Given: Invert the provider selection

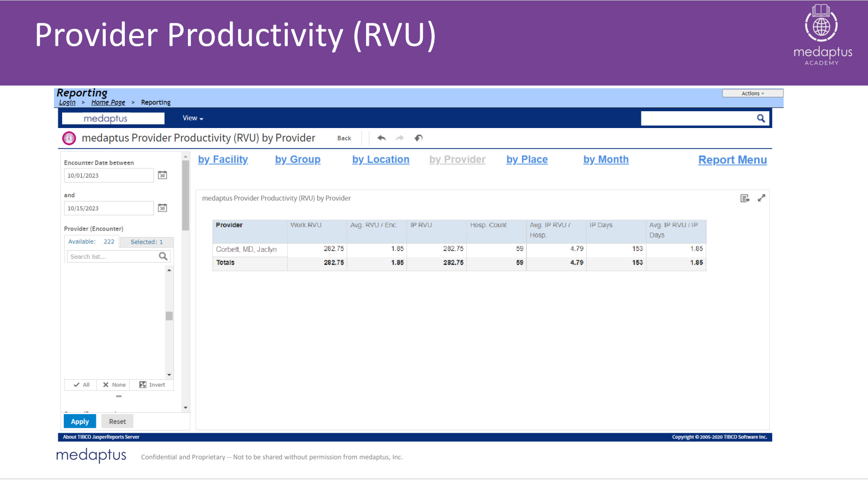Looking at the screenshot, I should pos(152,385).
